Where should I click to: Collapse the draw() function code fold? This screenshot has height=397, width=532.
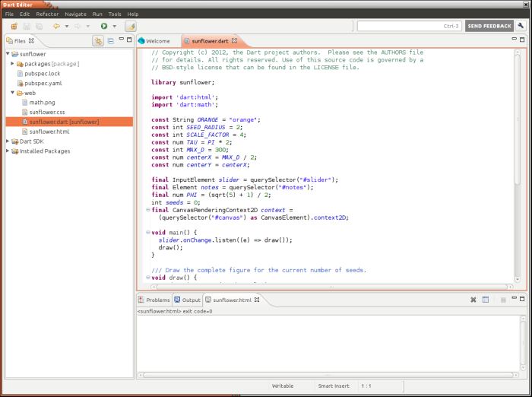click(147, 278)
